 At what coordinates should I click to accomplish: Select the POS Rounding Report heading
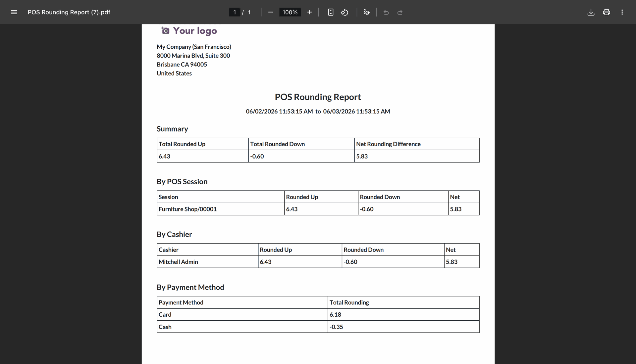[318, 97]
